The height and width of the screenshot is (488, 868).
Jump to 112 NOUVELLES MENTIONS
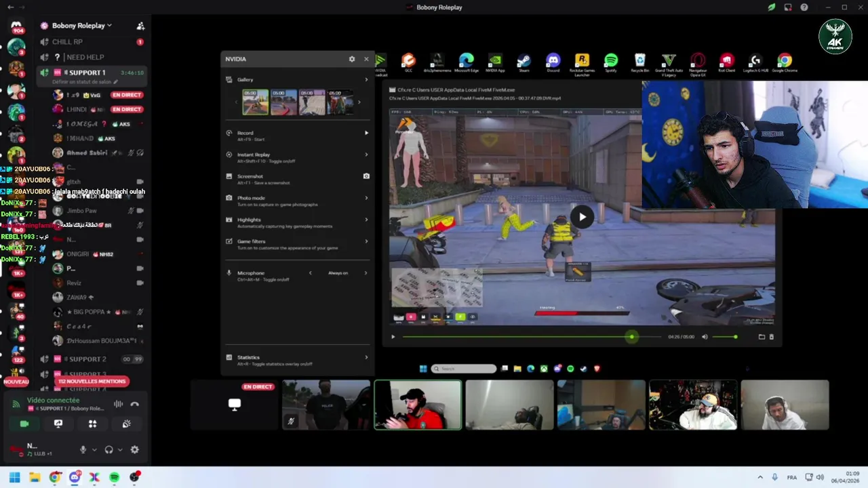point(92,382)
